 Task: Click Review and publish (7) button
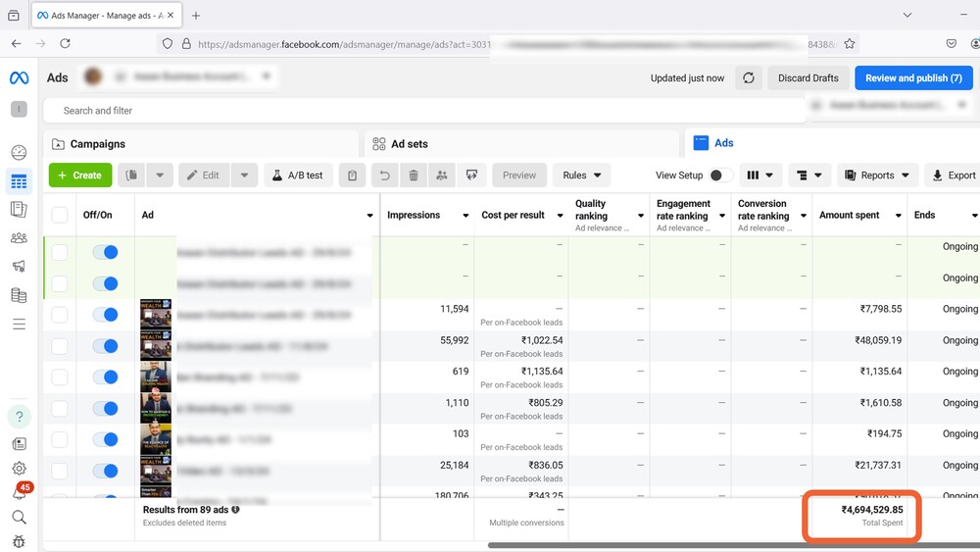tap(913, 78)
